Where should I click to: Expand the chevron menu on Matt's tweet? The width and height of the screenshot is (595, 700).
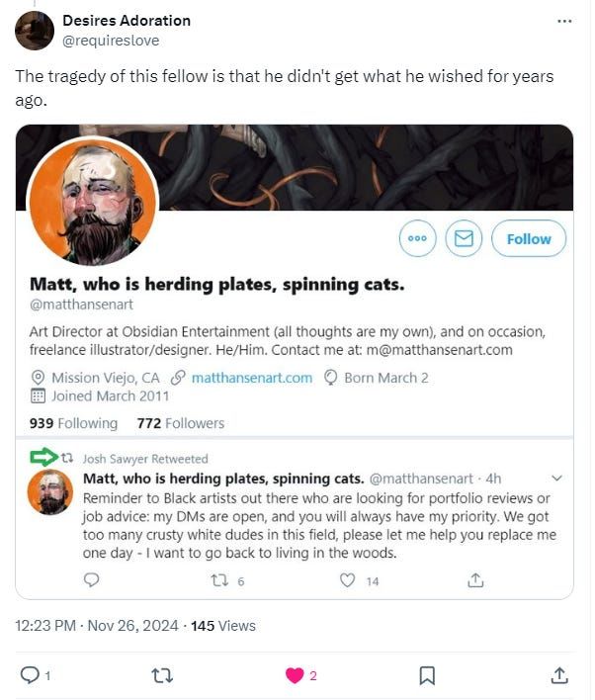tap(556, 479)
